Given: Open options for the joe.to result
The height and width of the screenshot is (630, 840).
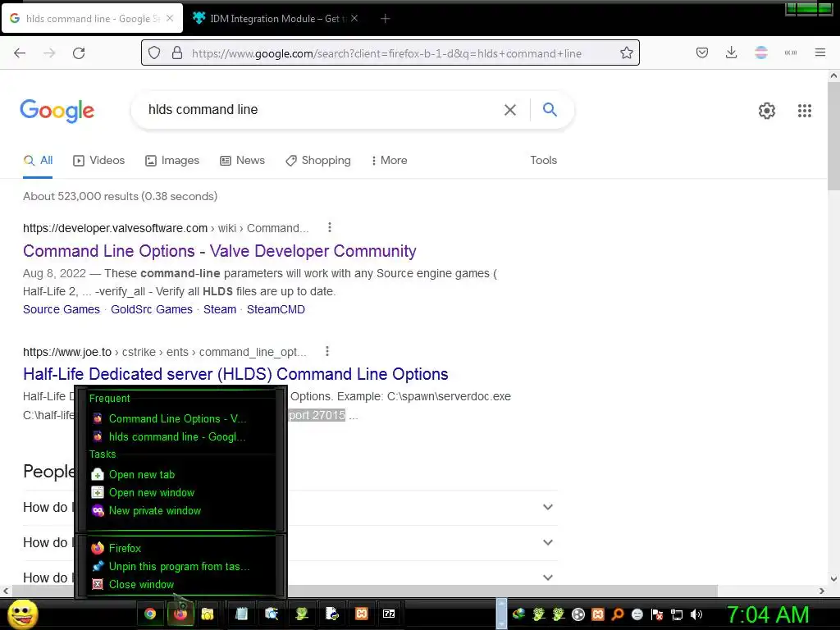Looking at the screenshot, I should tap(326, 351).
